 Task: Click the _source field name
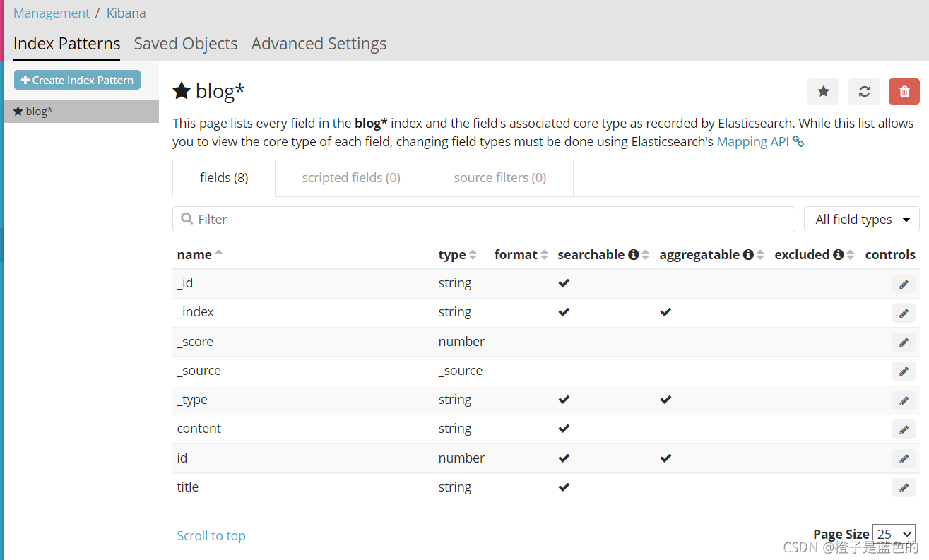point(199,371)
